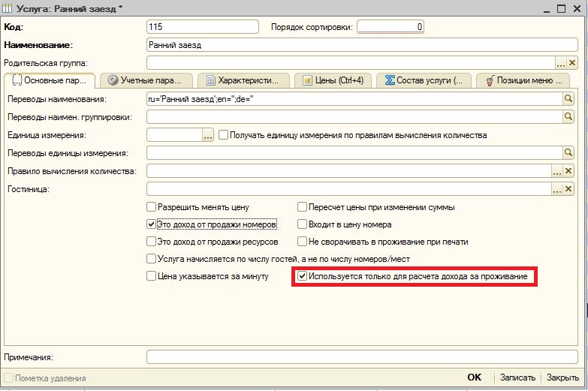Enable Разрешить менять цену checkbox
The height and width of the screenshot is (391, 588).
[x=151, y=207]
